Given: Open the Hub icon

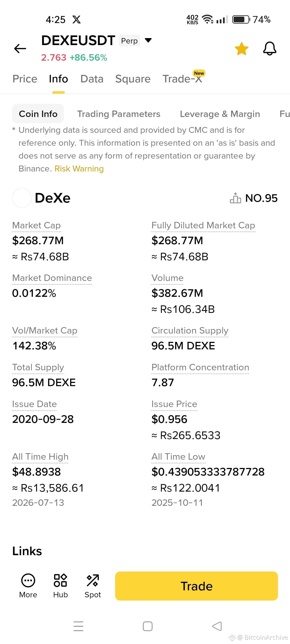Looking at the screenshot, I should 60,580.
